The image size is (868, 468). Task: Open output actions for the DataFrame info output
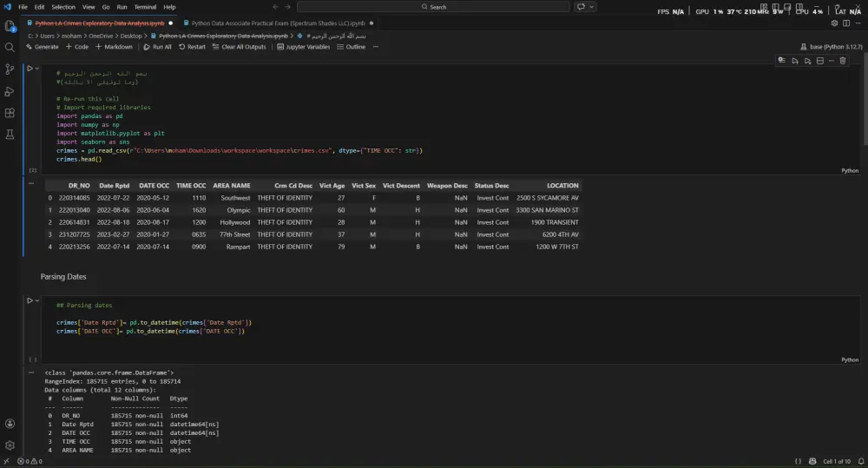click(x=31, y=372)
